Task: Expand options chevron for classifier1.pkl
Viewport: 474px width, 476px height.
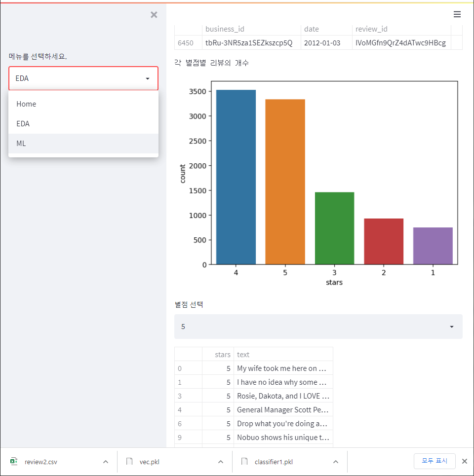Action: coord(336,462)
